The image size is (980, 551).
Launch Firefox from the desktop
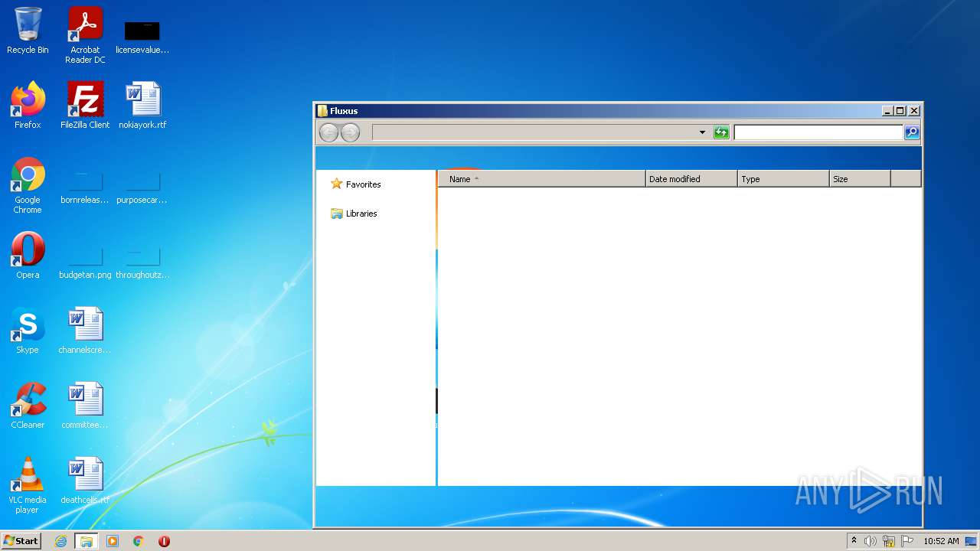28,106
